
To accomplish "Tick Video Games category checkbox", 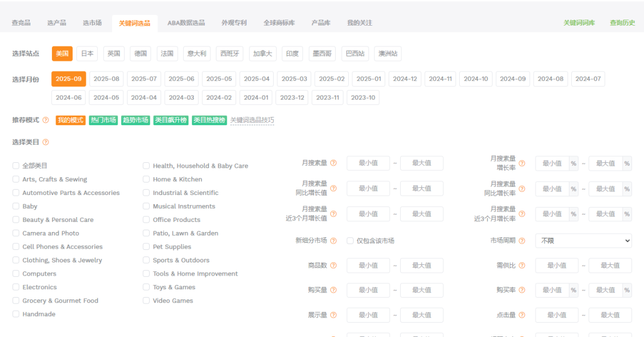I will click(146, 301).
